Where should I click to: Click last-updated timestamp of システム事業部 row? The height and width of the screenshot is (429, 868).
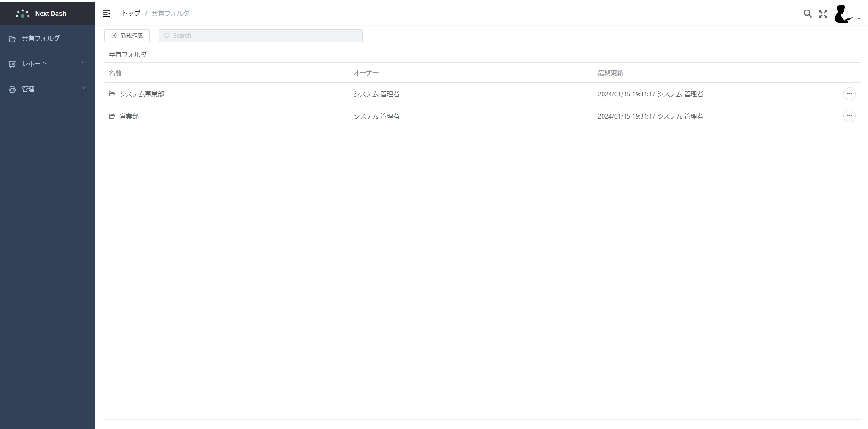(x=651, y=94)
